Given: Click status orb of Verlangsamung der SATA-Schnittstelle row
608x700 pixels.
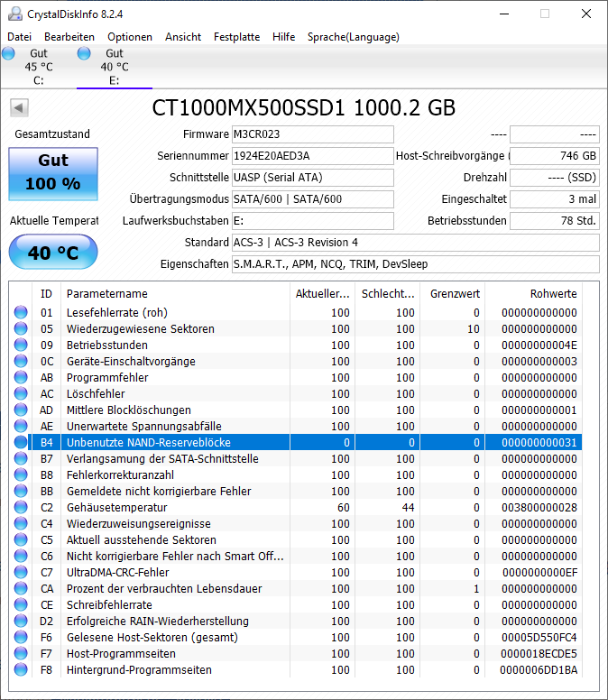Looking at the screenshot, I should point(21,458).
